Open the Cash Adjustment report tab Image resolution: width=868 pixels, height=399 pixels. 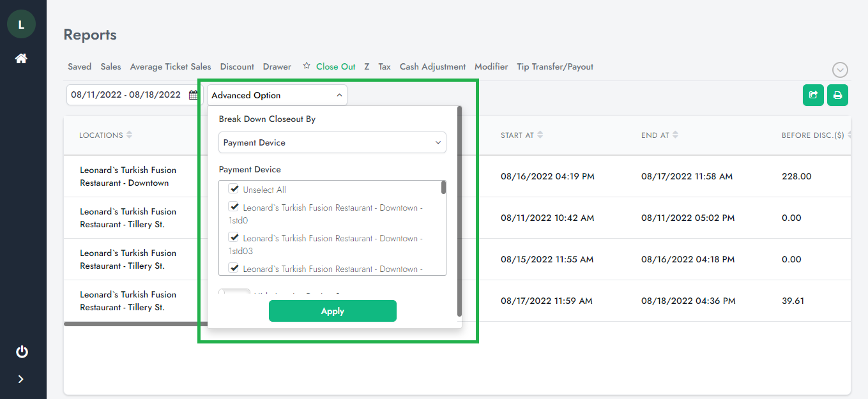click(x=432, y=66)
